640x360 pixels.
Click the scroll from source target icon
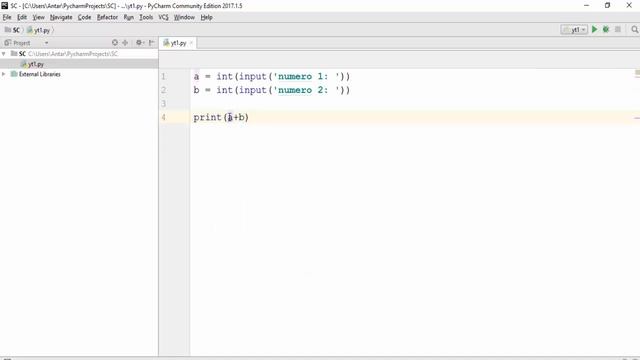(115, 42)
